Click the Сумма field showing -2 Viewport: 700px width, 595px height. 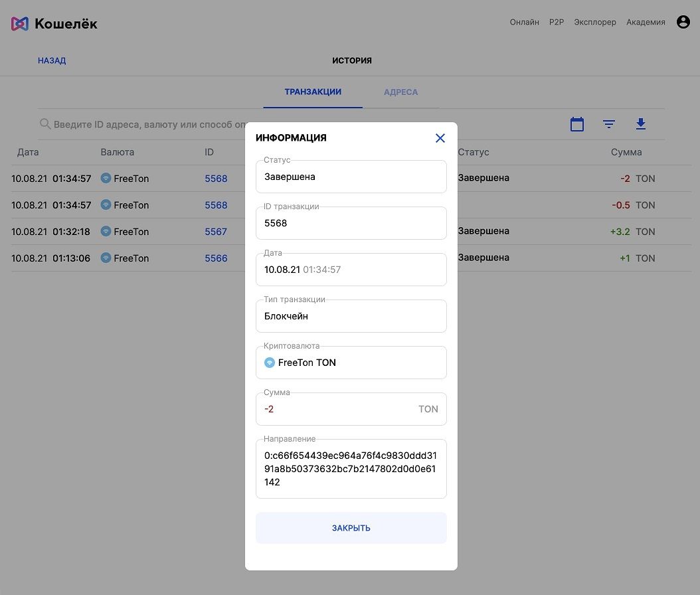pyautogui.click(x=351, y=409)
